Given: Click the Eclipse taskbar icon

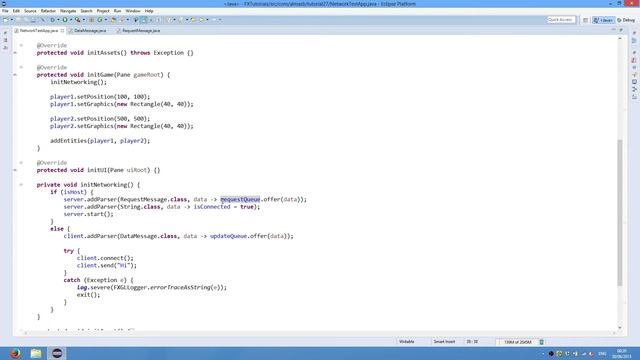Looking at the screenshot, I should (57, 353).
